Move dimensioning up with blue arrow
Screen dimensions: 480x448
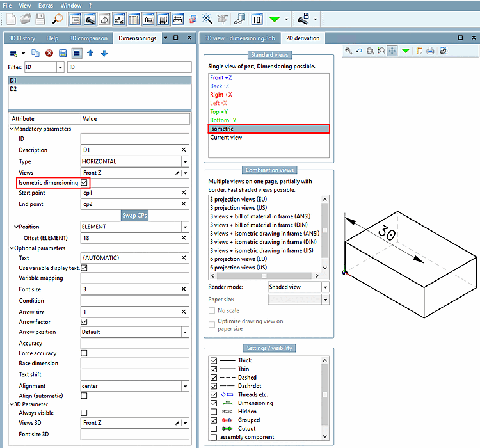pos(90,53)
